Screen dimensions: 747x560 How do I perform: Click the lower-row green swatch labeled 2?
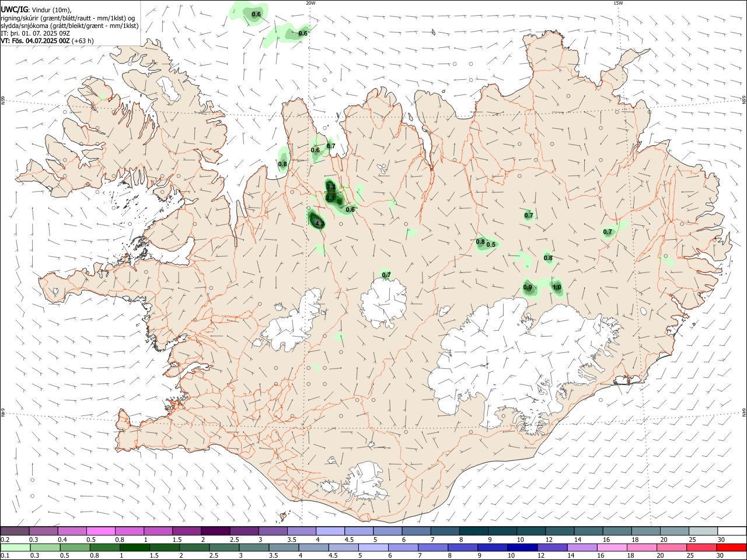(194, 548)
